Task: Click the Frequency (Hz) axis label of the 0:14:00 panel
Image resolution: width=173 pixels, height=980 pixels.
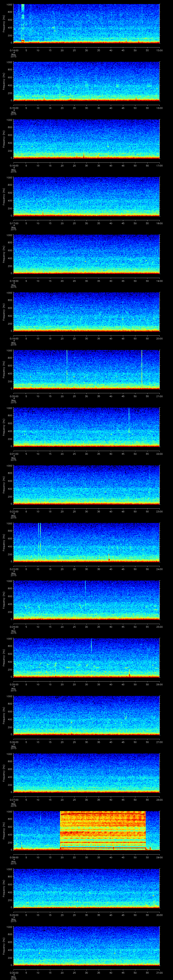Action: [4, 24]
